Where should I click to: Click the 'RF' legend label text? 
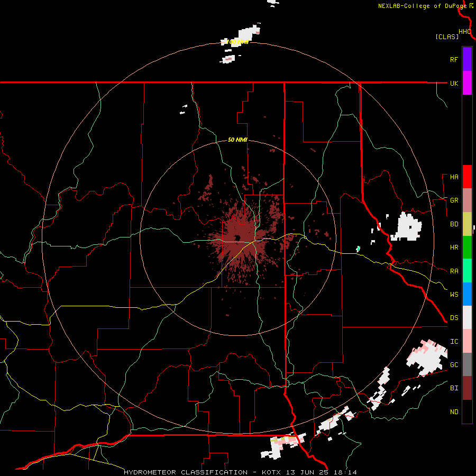point(454,59)
